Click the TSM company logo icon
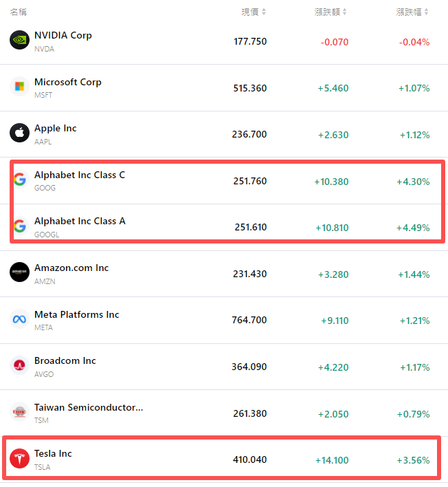The image size is (448, 487). 19,412
